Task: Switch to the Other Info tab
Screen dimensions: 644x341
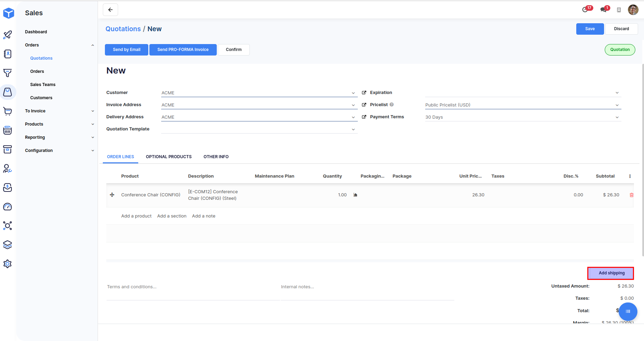Action: pos(216,157)
